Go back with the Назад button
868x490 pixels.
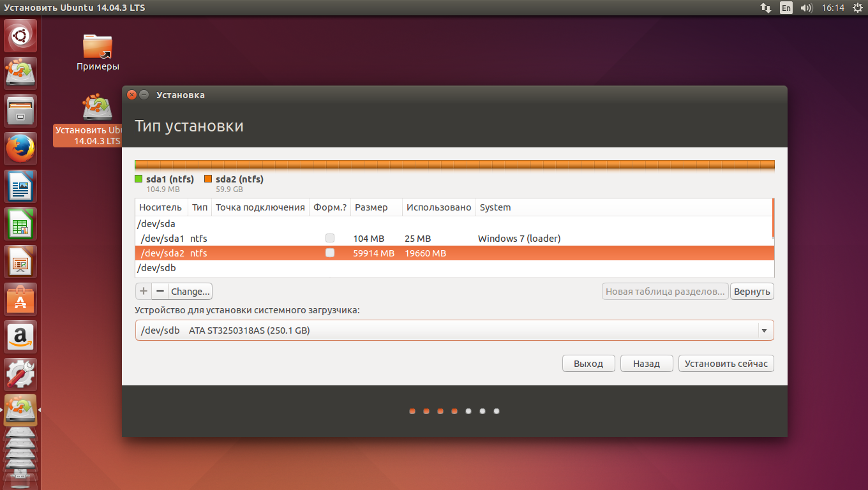(x=647, y=364)
